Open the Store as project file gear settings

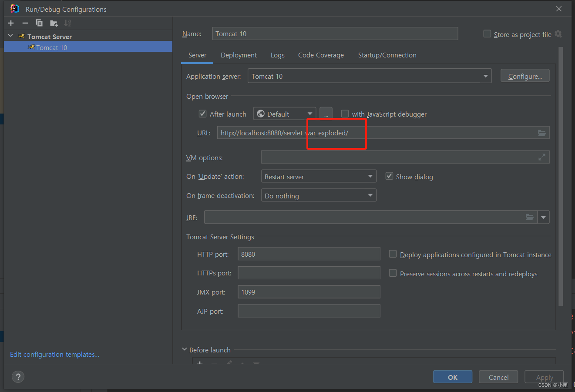(x=558, y=34)
